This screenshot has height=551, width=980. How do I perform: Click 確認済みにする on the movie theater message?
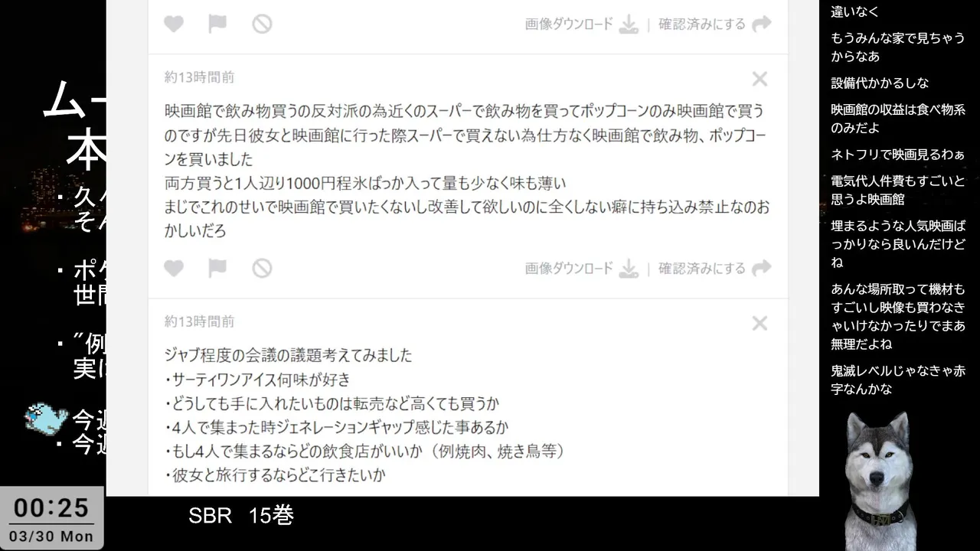(702, 269)
